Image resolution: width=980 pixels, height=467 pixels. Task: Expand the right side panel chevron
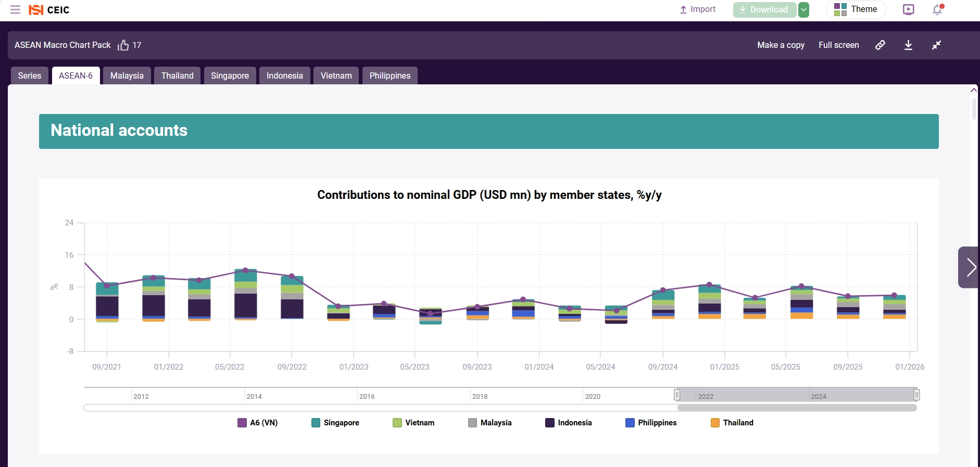coord(970,267)
